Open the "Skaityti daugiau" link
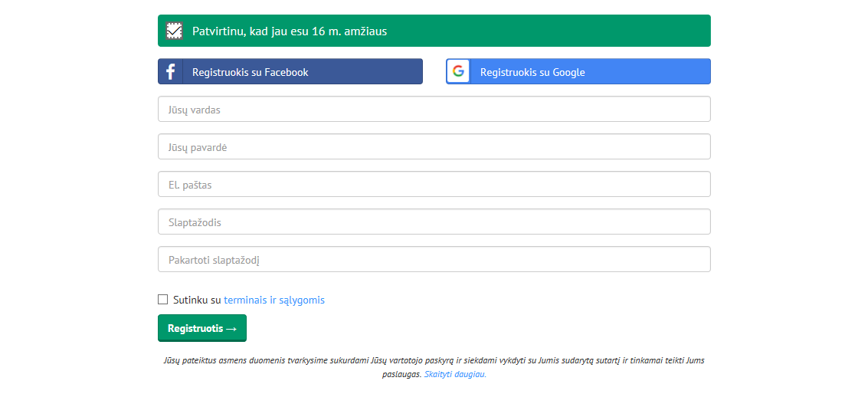This screenshot has width=868, height=394. [455, 374]
